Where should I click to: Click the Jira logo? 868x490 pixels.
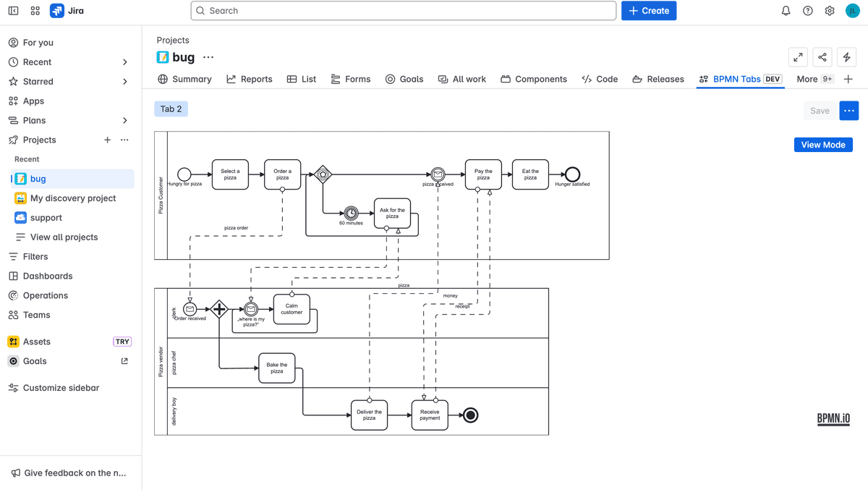(67, 11)
